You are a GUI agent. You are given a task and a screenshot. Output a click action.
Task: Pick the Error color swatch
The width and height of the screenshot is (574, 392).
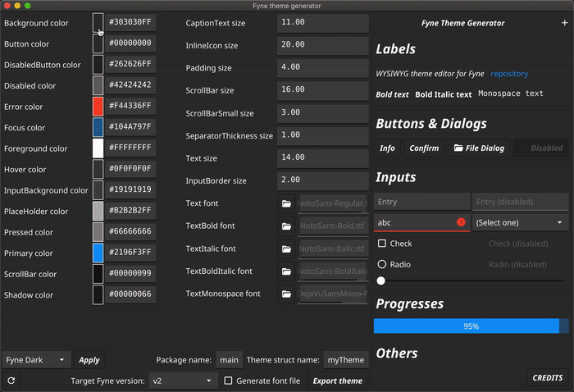click(98, 106)
